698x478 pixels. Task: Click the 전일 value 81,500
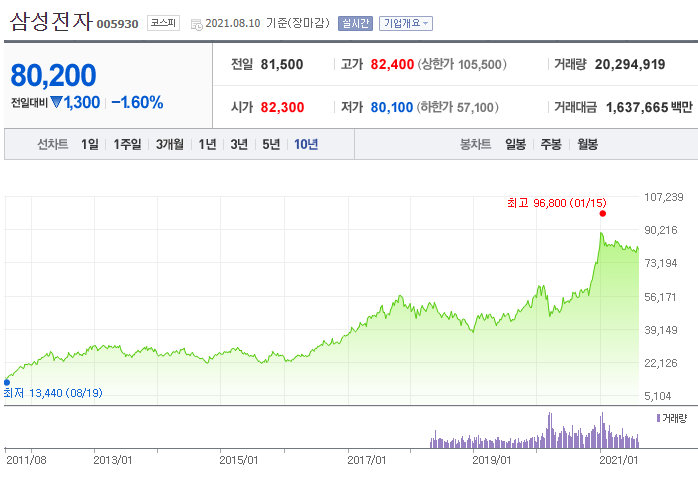click(x=282, y=65)
